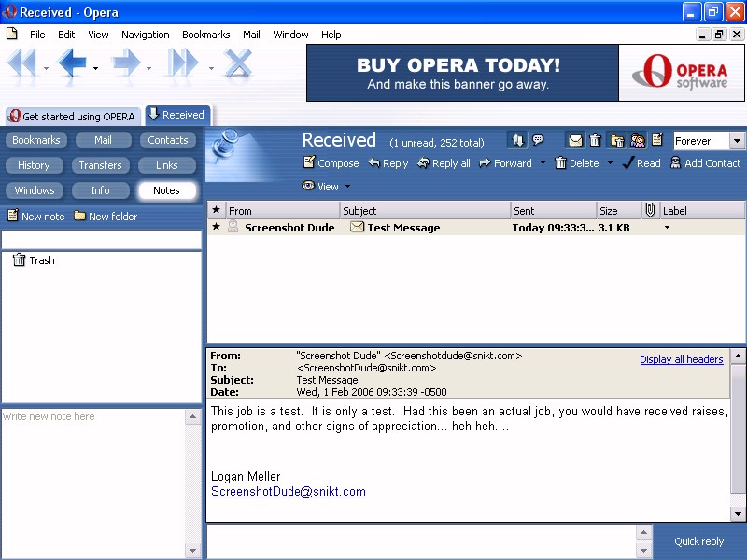The width and height of the screenshot is (747, 560).
Task: Open the Help menu
Action: coord(331,35)
